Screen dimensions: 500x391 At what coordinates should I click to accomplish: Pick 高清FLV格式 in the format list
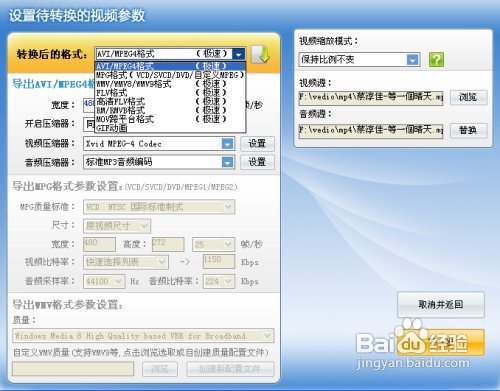tap(170, 101)
